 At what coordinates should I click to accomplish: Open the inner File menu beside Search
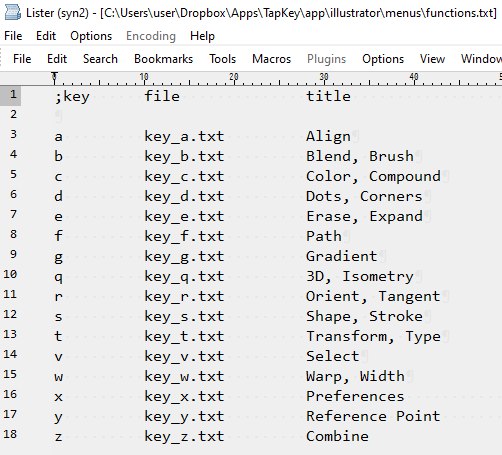coord(22,59)
